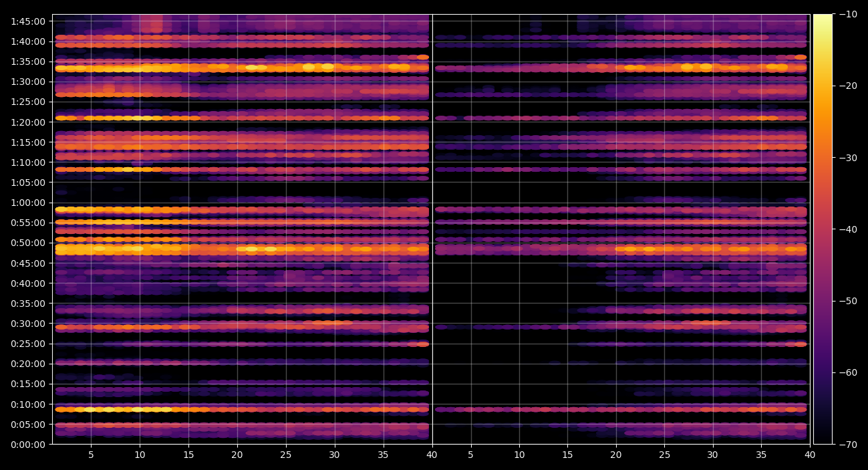Click the −50 colorbar tick label
868x470 pixels.
(848, 301)
